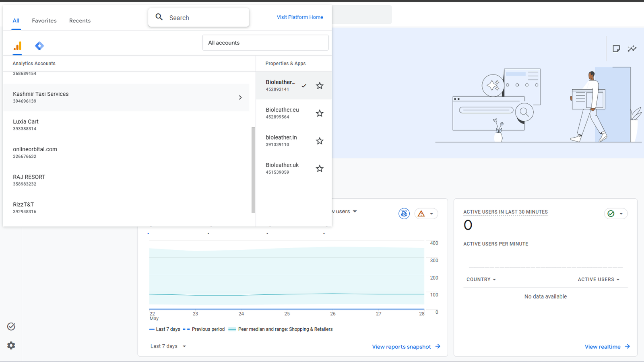Image resolution: width=644 pixels, height=362 pixels.
Task: Open the ACTIVE USERS metric dropdown
Action: pyautogui.click(x=599, y=280)
